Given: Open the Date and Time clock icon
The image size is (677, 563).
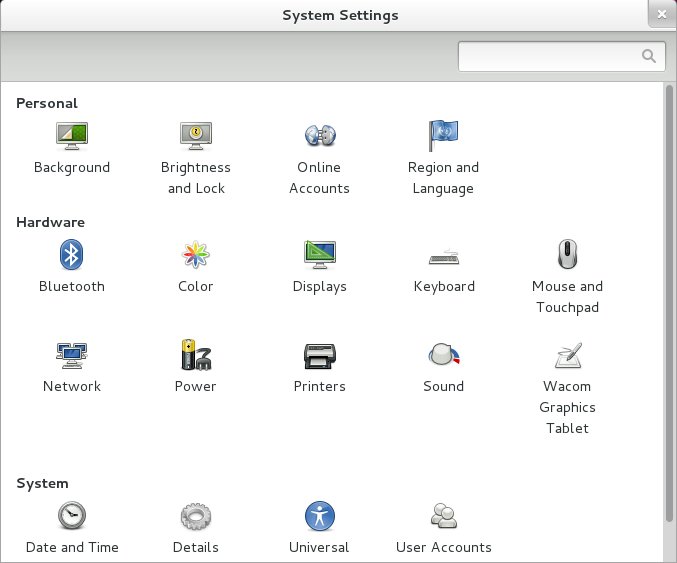Looking at the screenshot, I should coord(72,515).
